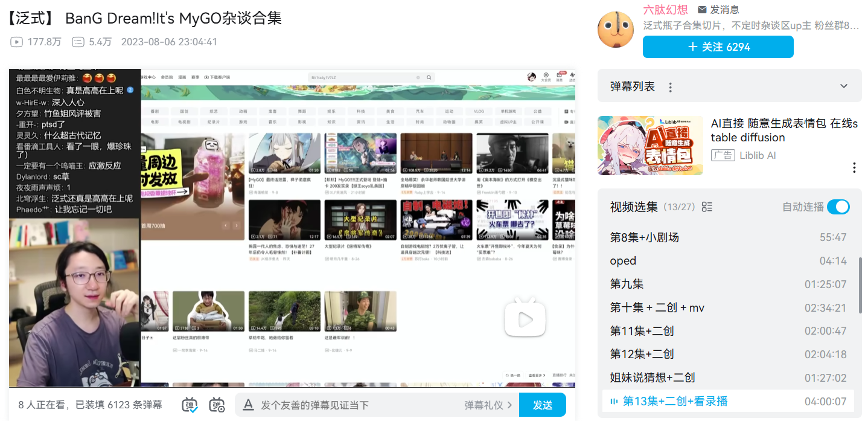
Task: Click the 关注 6294 follow button
Action: 718,47
